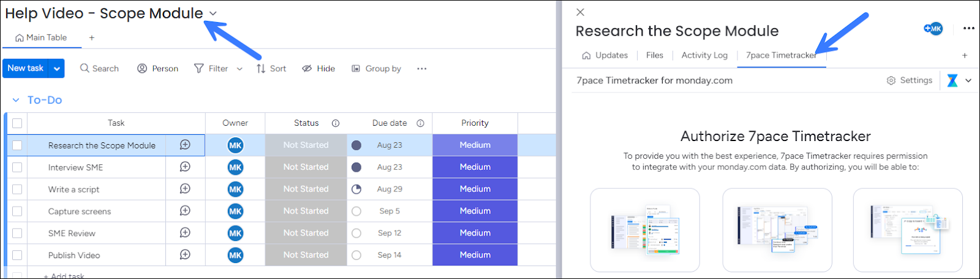Click Medium priority for Research the Scope Module

click(x=475, y=145)
